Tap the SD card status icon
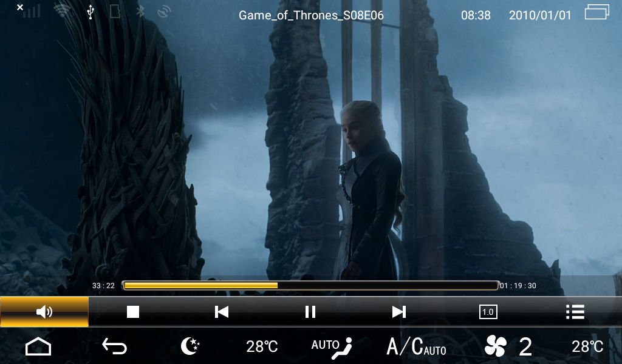The image size is (622, 364). point(115,11)
